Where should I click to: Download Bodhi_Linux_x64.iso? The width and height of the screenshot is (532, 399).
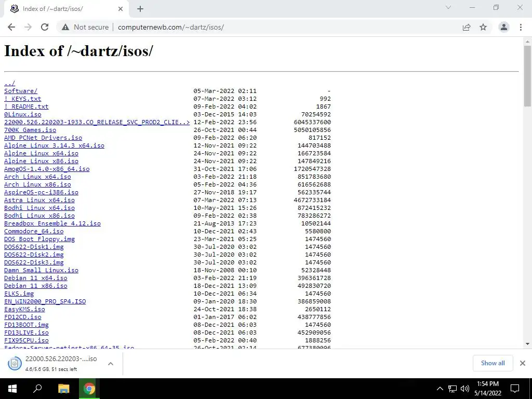[x=39, y=208]
